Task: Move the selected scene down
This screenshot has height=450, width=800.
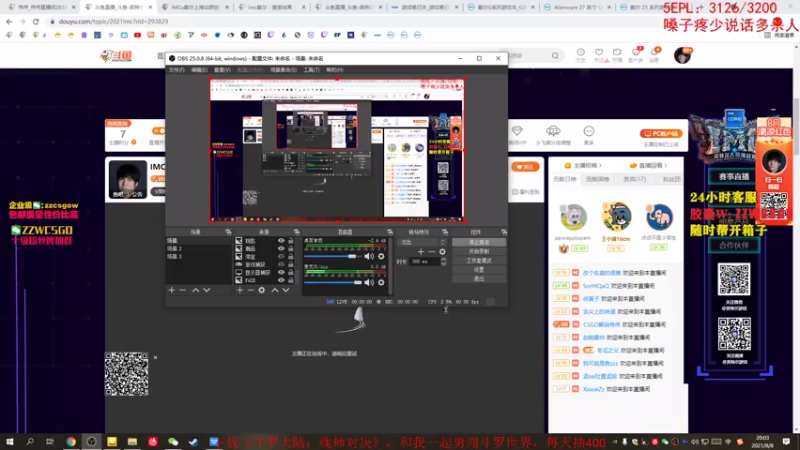Action: pyautogui.click(x=207, y=290)
